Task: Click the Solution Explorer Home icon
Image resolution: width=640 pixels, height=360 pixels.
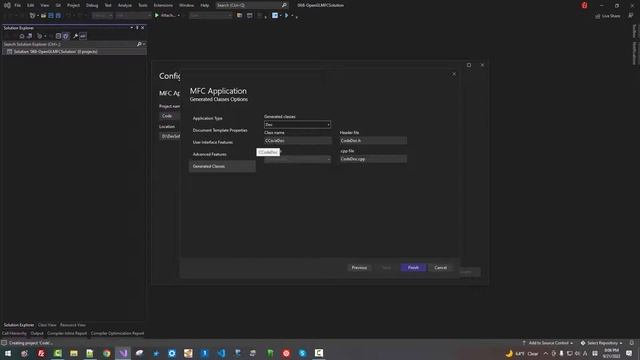Action: 22,36
